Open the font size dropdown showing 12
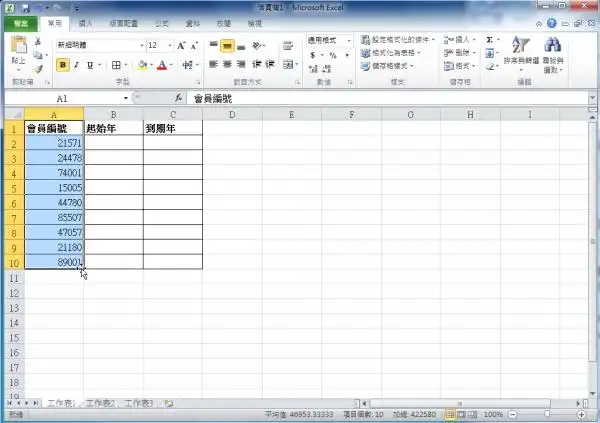The width and height of the screenshot is (600, 423). tap(170, 46)
